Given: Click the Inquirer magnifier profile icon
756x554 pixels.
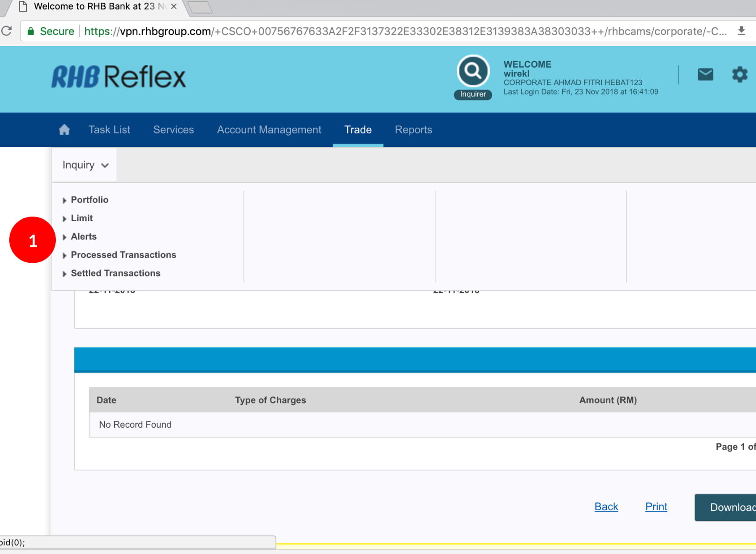Looking at the screenshot, I should tap(473, 71).
